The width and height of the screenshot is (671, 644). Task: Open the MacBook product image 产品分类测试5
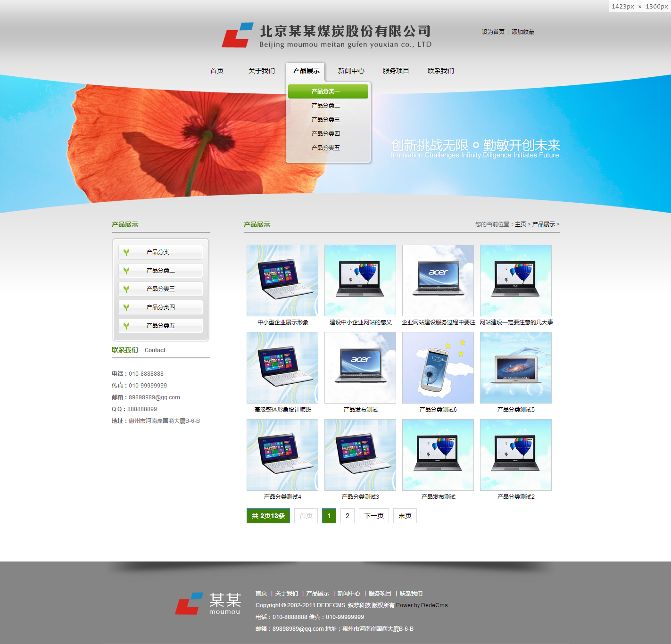[x=515, y=368]
